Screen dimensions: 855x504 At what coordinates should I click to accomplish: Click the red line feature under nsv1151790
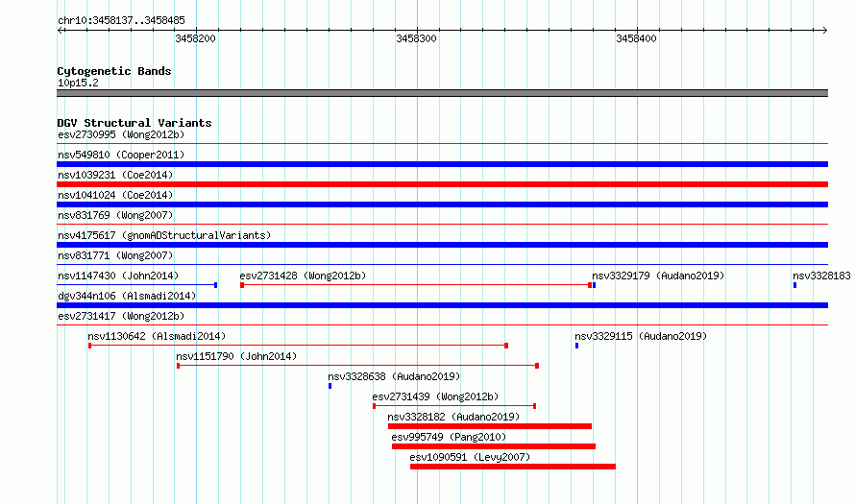click(357, 366)
